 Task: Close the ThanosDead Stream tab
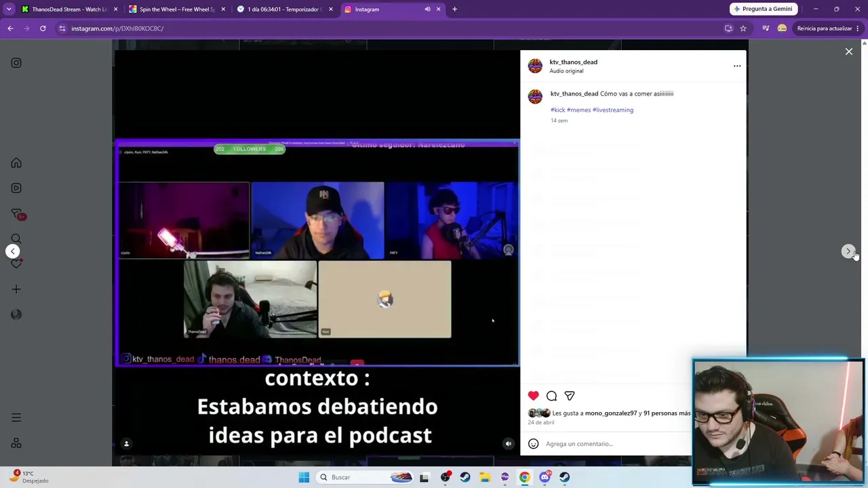(115, 9)
